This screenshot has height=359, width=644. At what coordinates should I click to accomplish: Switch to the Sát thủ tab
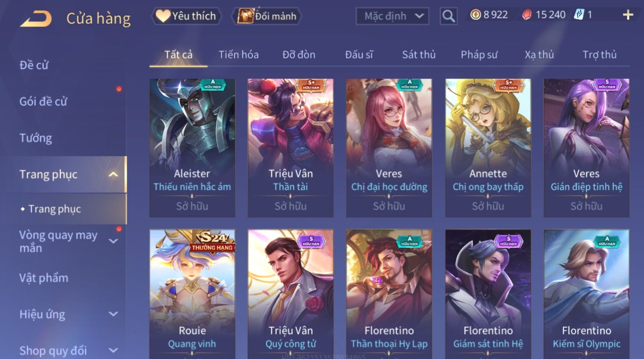[x=419, y=55]
